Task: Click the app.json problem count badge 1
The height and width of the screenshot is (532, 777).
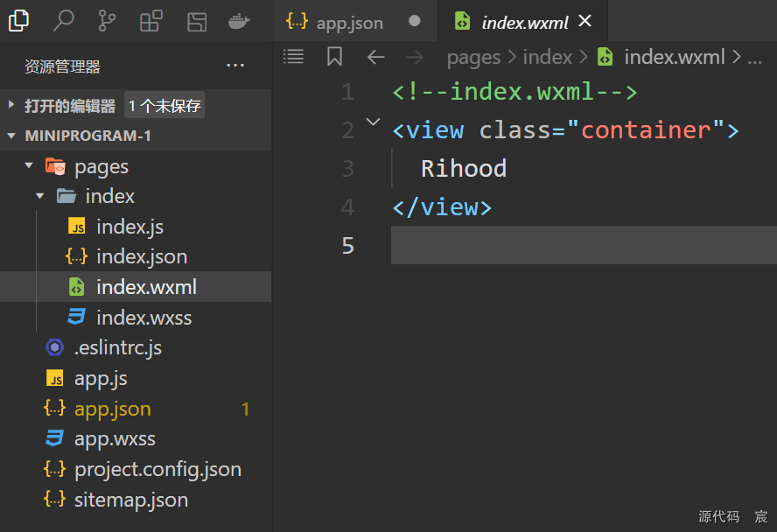Action: coord(245,409)
